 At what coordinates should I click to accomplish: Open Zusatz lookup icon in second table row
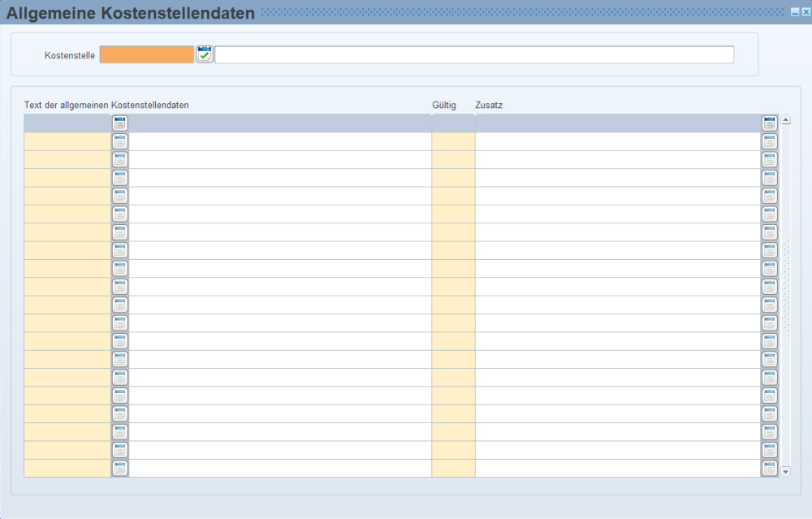click(770, 141)
